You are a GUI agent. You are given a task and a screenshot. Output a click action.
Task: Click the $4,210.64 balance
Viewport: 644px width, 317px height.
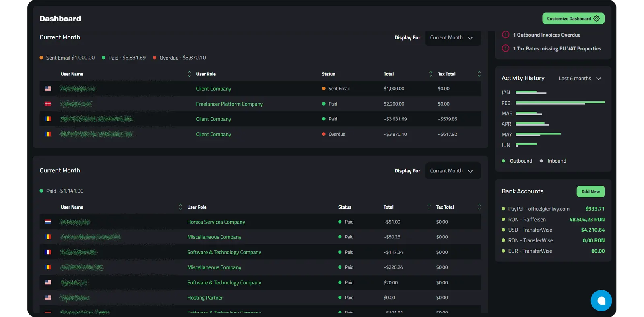(593, 230)
